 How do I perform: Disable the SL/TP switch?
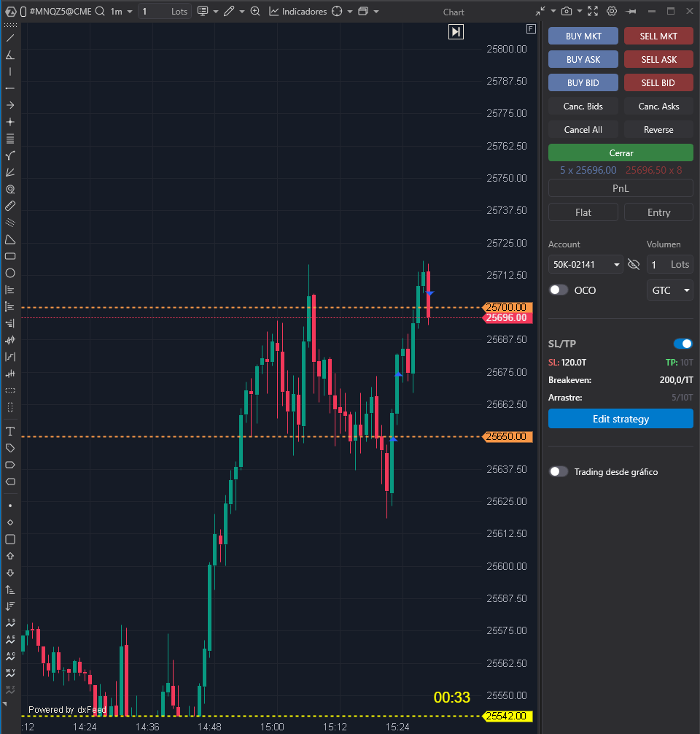point(682,344)
